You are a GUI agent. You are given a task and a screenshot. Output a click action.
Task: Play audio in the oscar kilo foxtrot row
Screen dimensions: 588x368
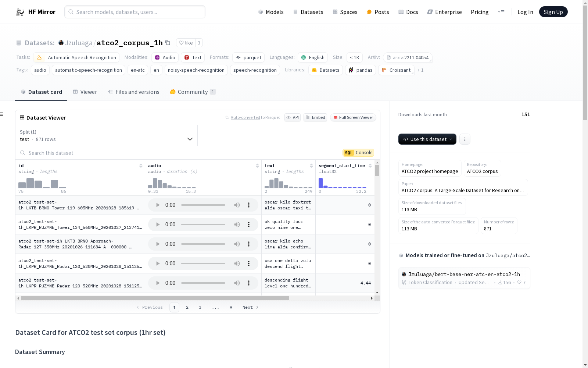[158, 205]
